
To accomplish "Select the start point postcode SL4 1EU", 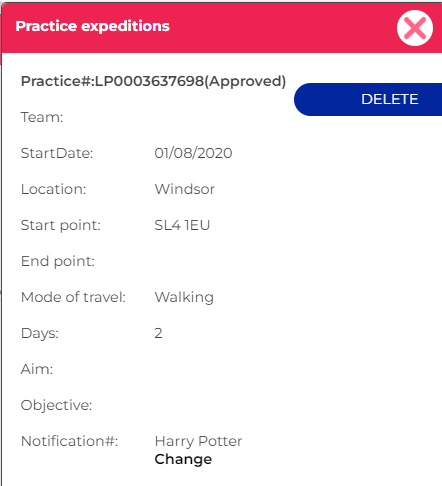I will tap(182, 225).
